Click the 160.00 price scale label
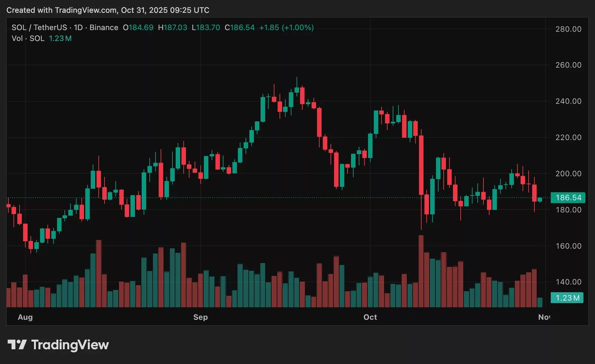This screenshot has width=595, height=364. (x=568, y=246)
